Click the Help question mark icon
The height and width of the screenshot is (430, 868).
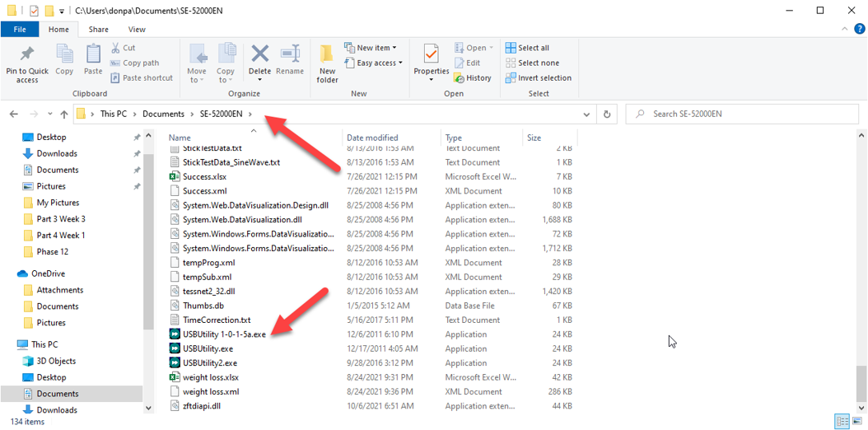[859, 30]
